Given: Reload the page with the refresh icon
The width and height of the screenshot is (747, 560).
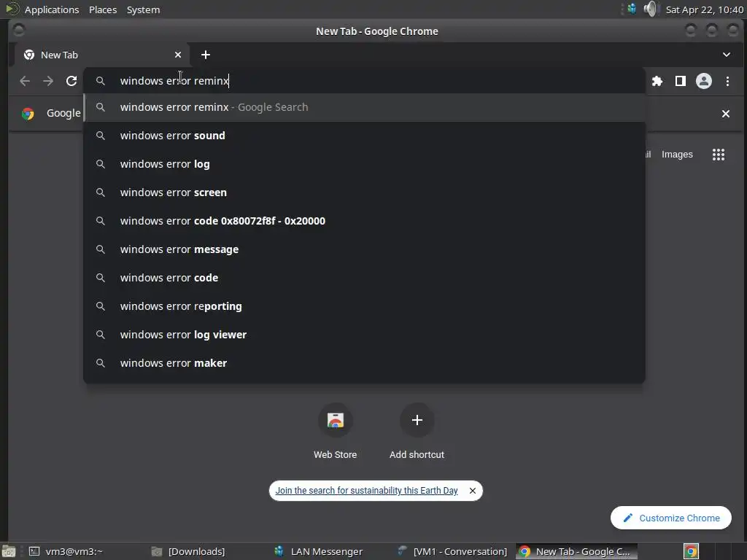Looking at the screenshot, I should (x=71, y=81).
